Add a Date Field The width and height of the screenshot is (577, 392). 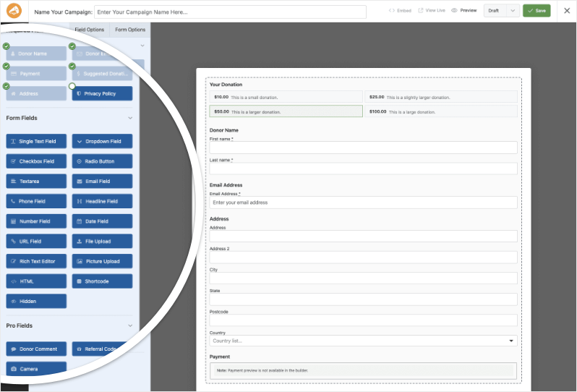point(102,221)
